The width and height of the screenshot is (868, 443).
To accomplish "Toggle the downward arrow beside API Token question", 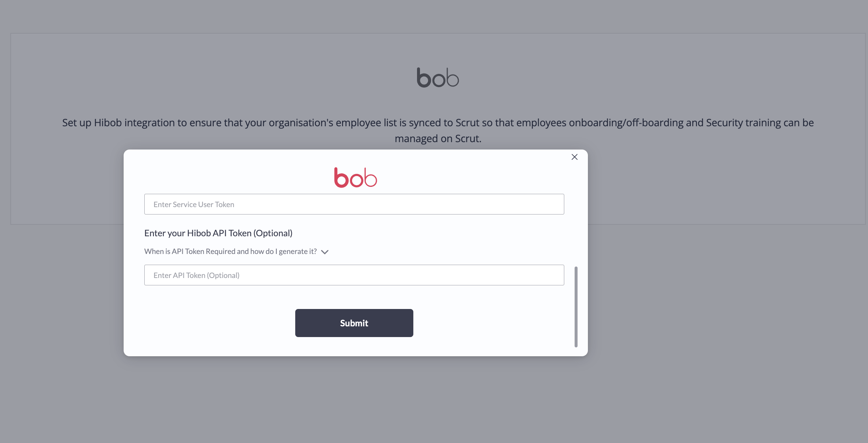I will pos(325,252).
